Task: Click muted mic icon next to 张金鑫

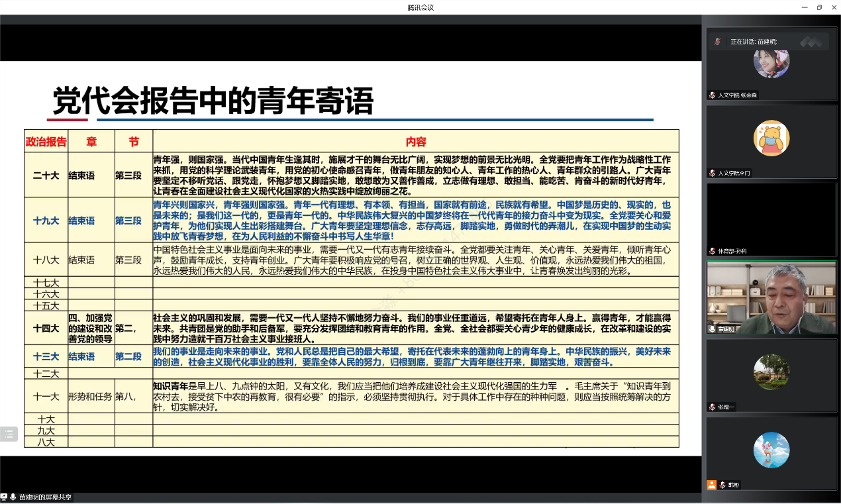Action: point(712,95)
